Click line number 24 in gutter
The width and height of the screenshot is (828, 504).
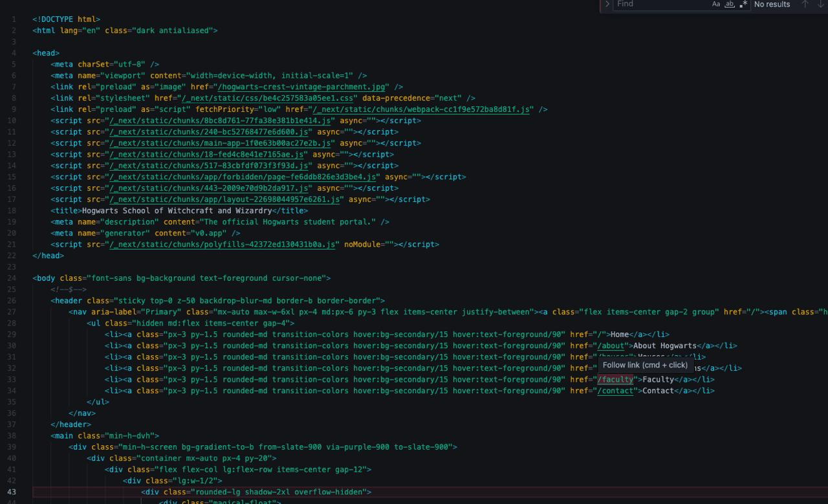click(13, 278)
